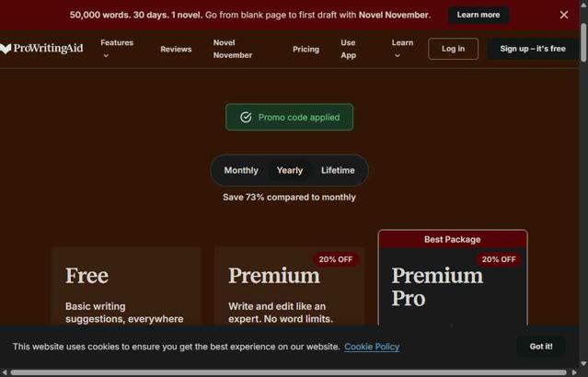The image size is (588, 377).
Task: Open the Reviews page
Action: [176, 49]
